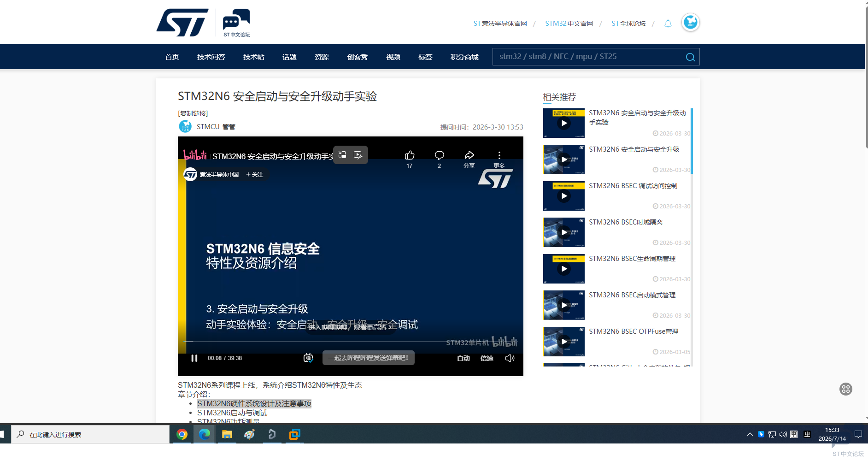The height and width of the screenshot is (461, 868).
Task: Visit the ST全球论坛 link
Action: pyautogui.click(x=628, y=24)
